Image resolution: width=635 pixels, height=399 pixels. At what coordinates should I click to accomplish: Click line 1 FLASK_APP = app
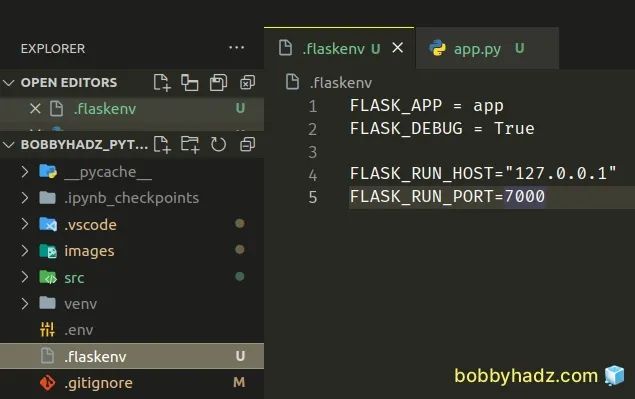[x=426, y=106]
